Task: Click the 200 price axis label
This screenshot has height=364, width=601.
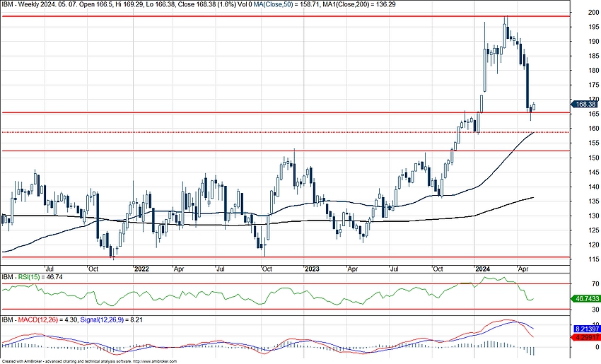Action: (x=593, y=12)
